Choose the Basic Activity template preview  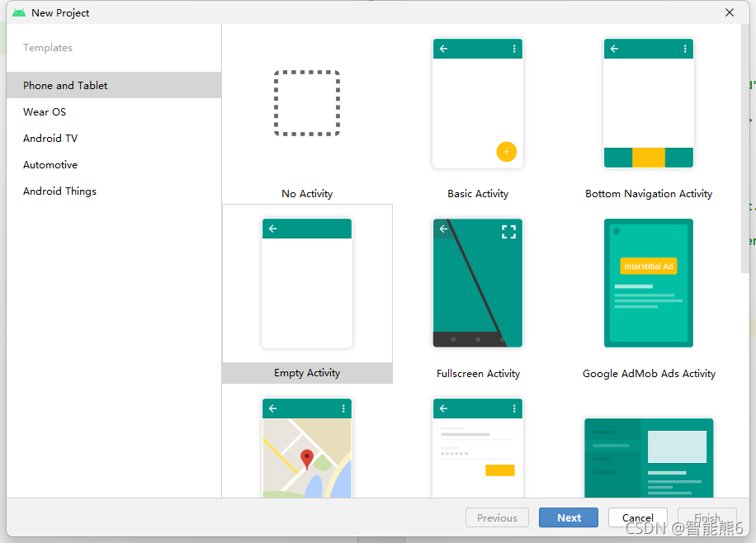(478, 103)
